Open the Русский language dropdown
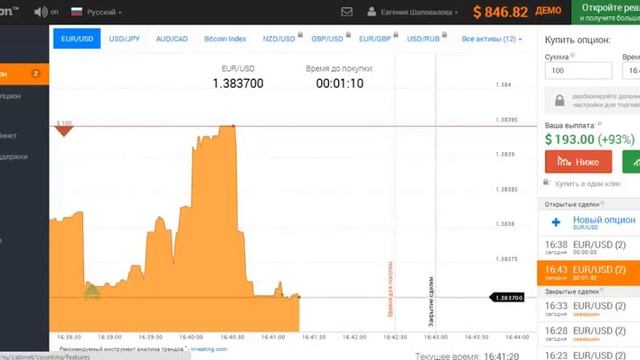The width and height of the screenshot is (640, 360). (x=104, y=12)
